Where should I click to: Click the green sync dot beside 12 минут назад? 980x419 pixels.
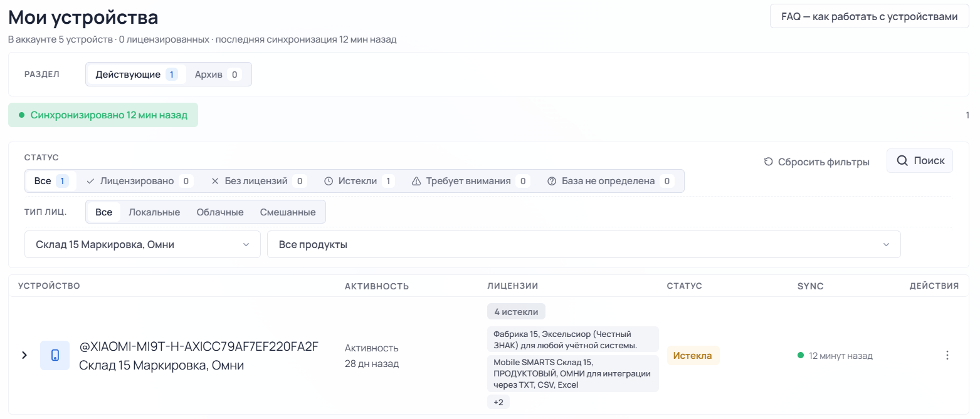pos(801,355)
